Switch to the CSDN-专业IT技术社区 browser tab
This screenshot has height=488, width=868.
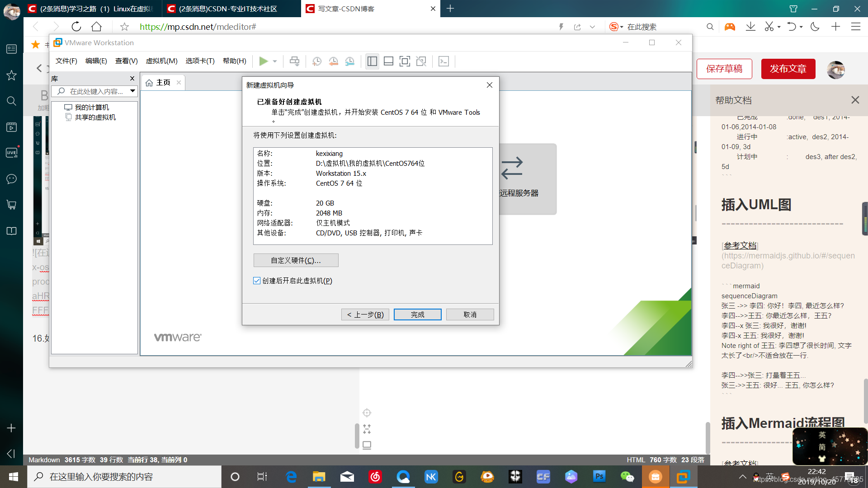point(228,9)
